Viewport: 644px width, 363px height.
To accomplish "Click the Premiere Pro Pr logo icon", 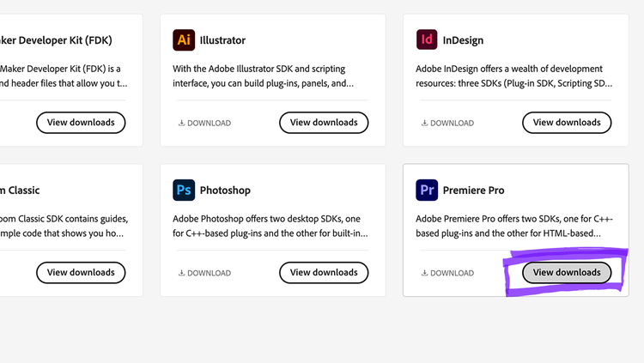I will (427, 190).
